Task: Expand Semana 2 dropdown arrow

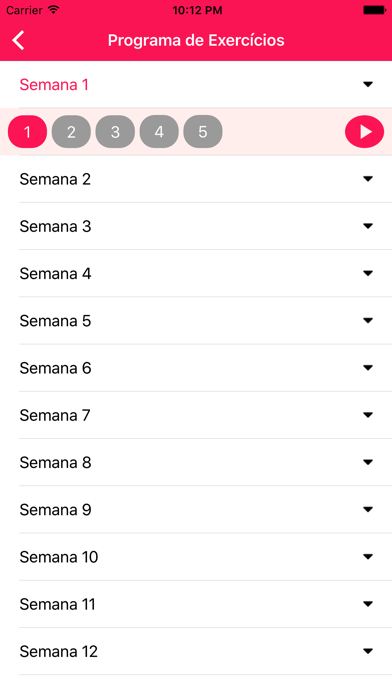Action: pyautogui.click(x=368, y=178)
